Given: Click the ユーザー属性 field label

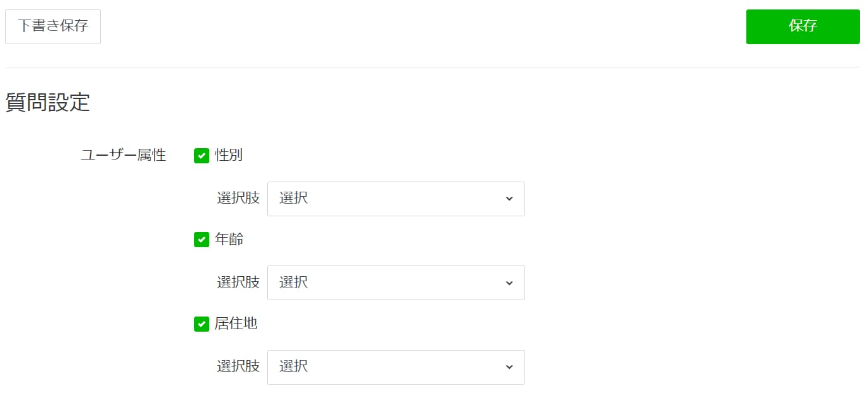Looking at the screenshot, I should tap(123, 155).
